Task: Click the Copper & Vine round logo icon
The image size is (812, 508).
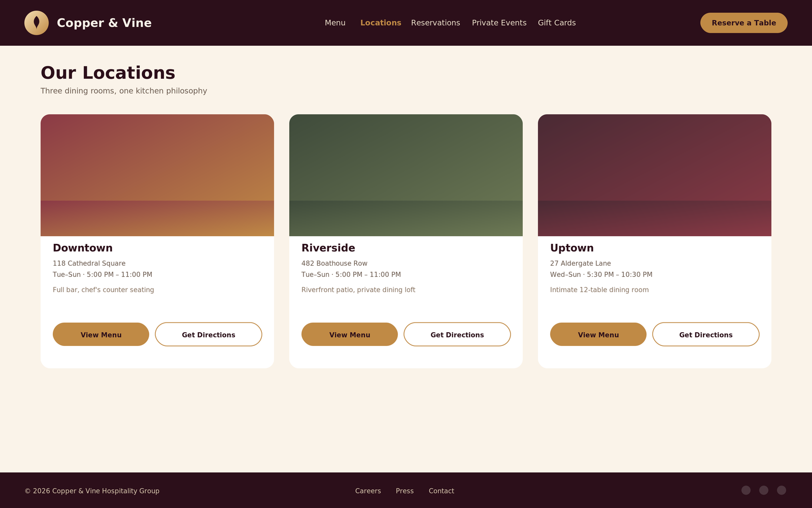Action: (37, 23)
